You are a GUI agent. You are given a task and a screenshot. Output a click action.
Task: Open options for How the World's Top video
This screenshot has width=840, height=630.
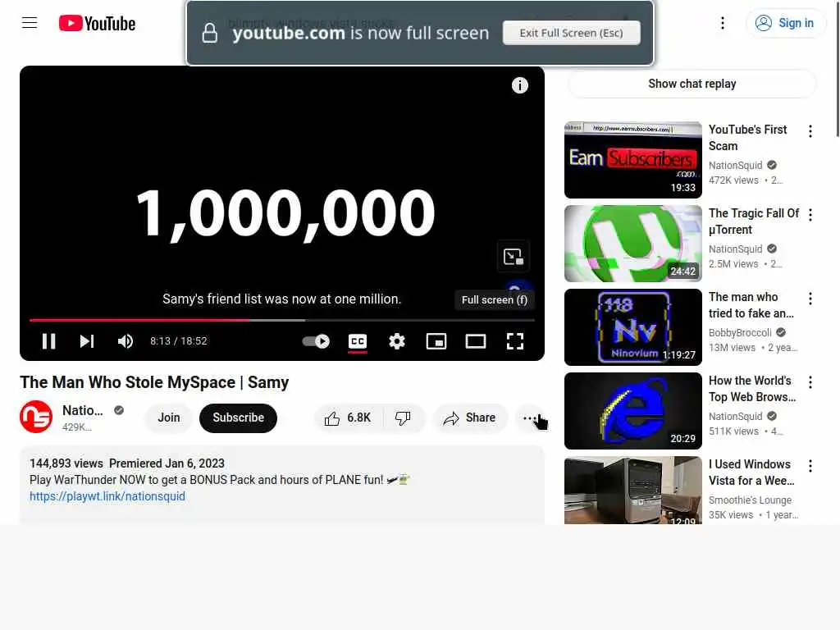click(810, 382)
